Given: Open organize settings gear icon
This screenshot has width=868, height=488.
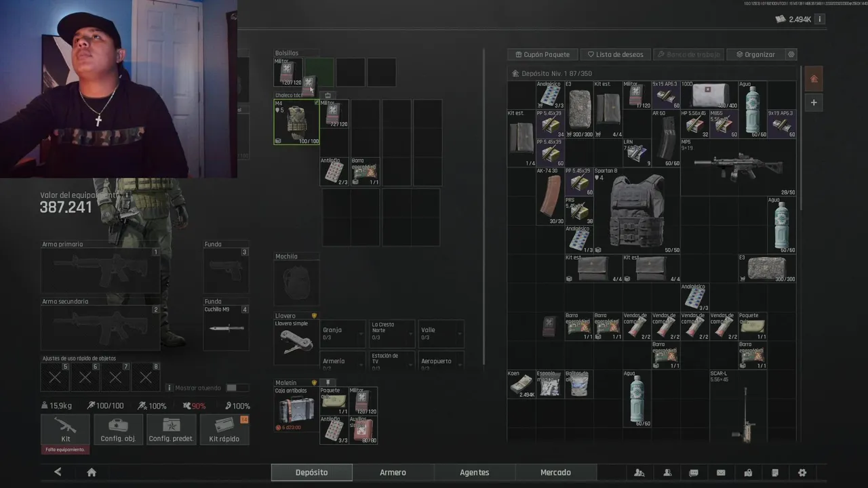Looking at the screenshot, I should pyautogui.click(x=791, y=54).
